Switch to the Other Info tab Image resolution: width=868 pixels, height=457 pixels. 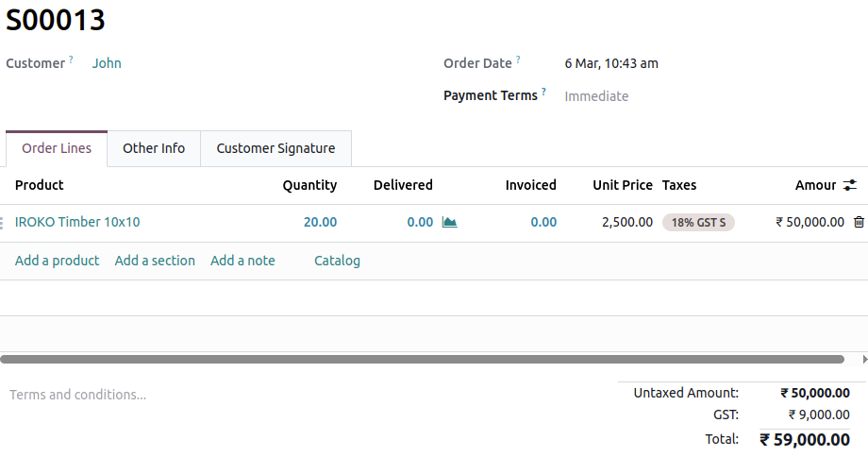tap(154, 148)
